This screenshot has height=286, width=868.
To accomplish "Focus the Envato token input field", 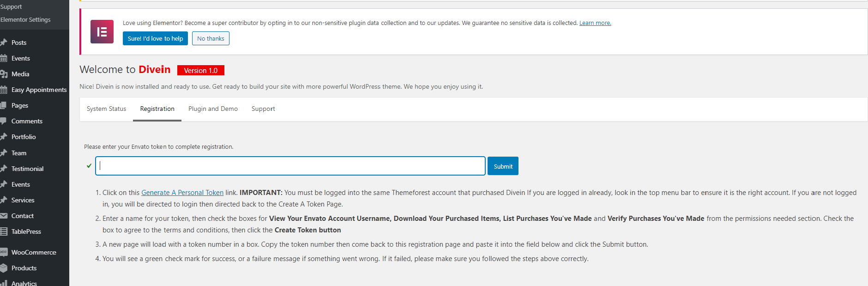I will pos(290,166).
